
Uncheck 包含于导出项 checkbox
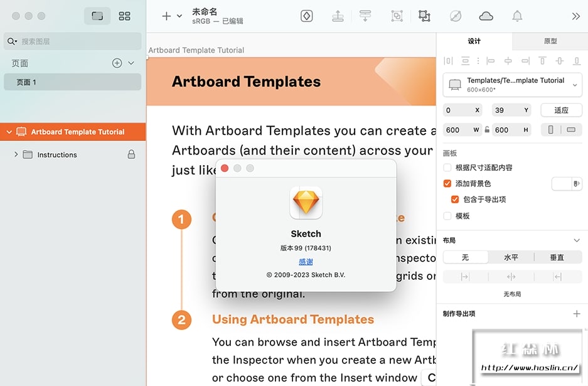pyautogui.click(x=455, y=199)
